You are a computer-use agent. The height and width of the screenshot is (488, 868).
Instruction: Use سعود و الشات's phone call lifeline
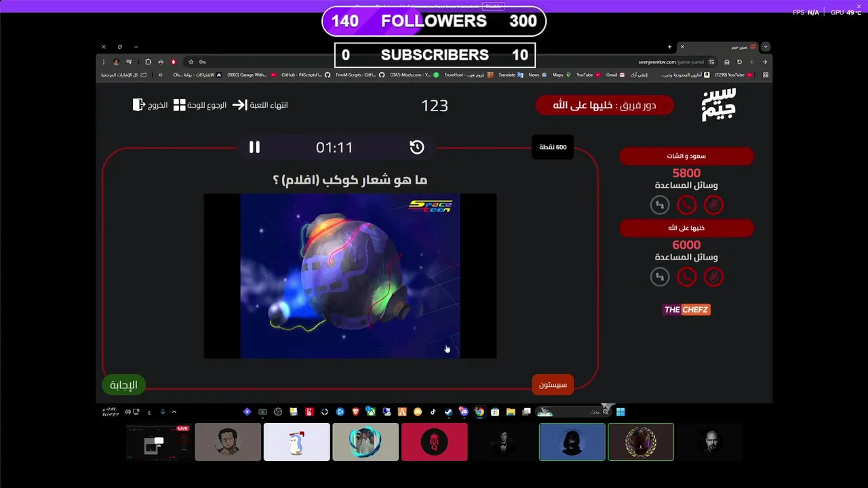pyautogui.click(x=686, y=205)
